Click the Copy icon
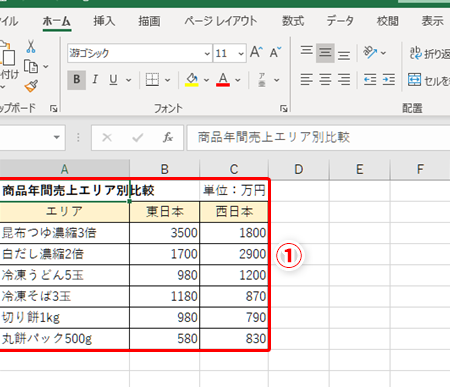Image resolution: width=450 pixels, height=387 pixels. [31, 66]
